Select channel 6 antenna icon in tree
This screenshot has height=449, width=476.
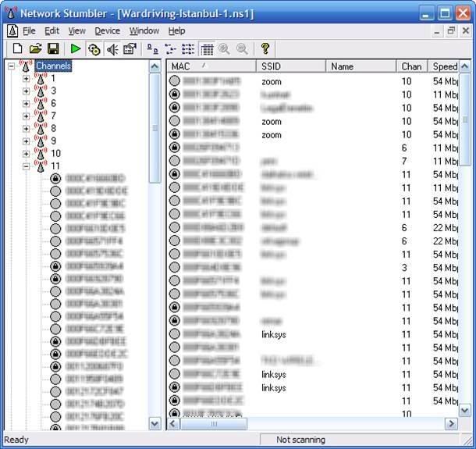coord(41,103)
